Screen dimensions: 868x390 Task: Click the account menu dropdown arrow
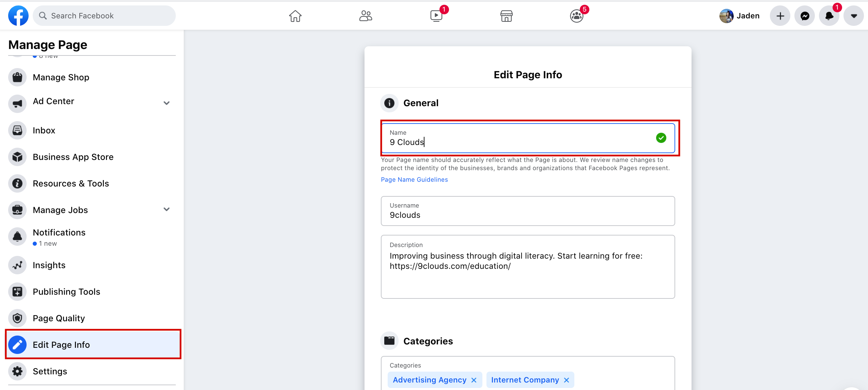tap(855, 16)
